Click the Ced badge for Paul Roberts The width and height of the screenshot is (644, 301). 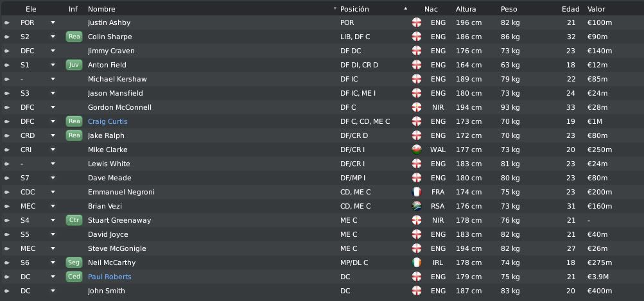coord(74,277)
